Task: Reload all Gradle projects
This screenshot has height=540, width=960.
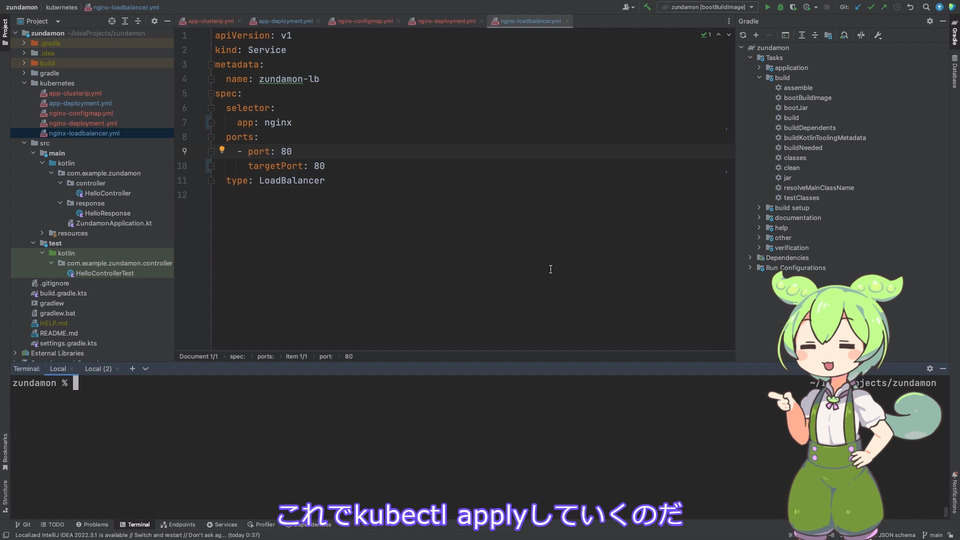Action: point(743,36)
